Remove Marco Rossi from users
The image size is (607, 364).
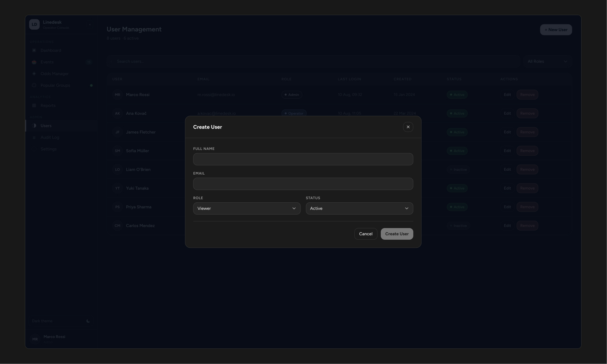pyautogui.click(x=527, y=95)
